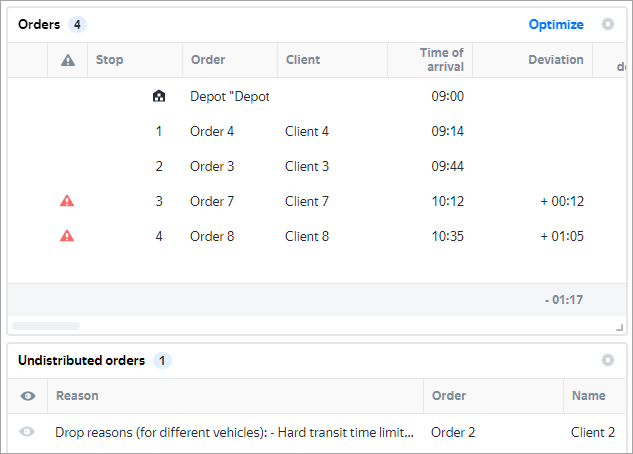Select Order 3 Client 3 row
Viewport: 633px width, 454px height.
306,166
